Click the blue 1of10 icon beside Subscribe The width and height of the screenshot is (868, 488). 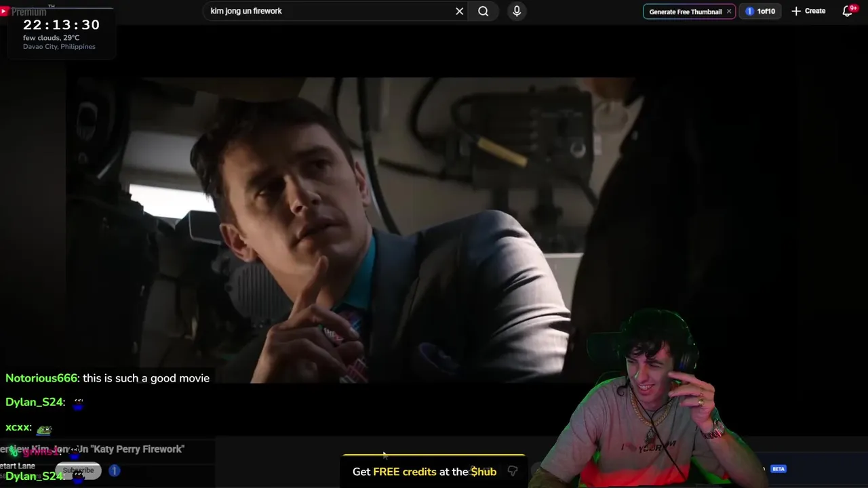coord(114,470)
